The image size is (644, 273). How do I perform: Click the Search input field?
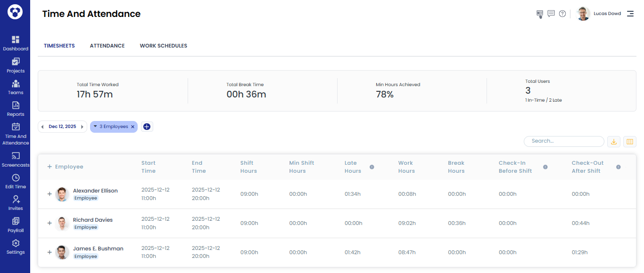click(564, 141)
